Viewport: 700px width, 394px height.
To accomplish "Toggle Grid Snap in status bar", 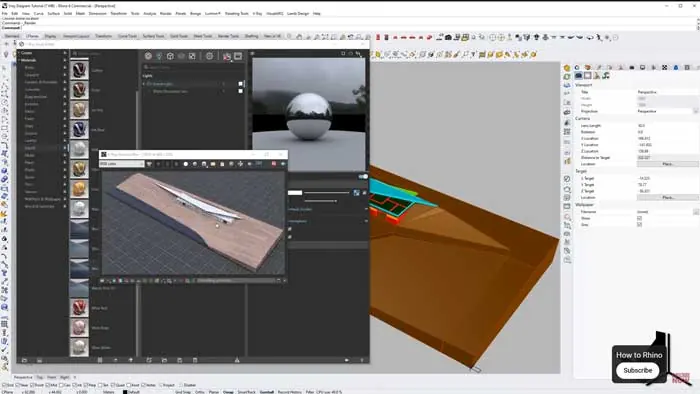I will [x=183, y=392].
